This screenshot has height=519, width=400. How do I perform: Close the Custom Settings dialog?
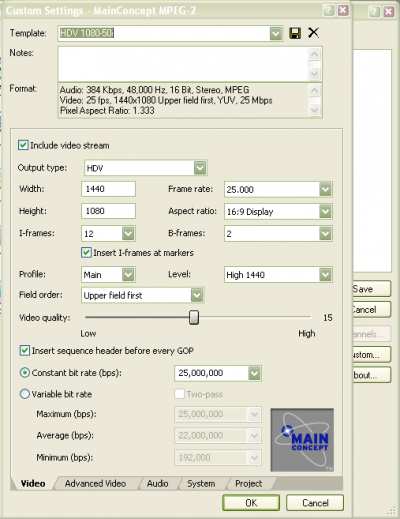coord(343,10)
